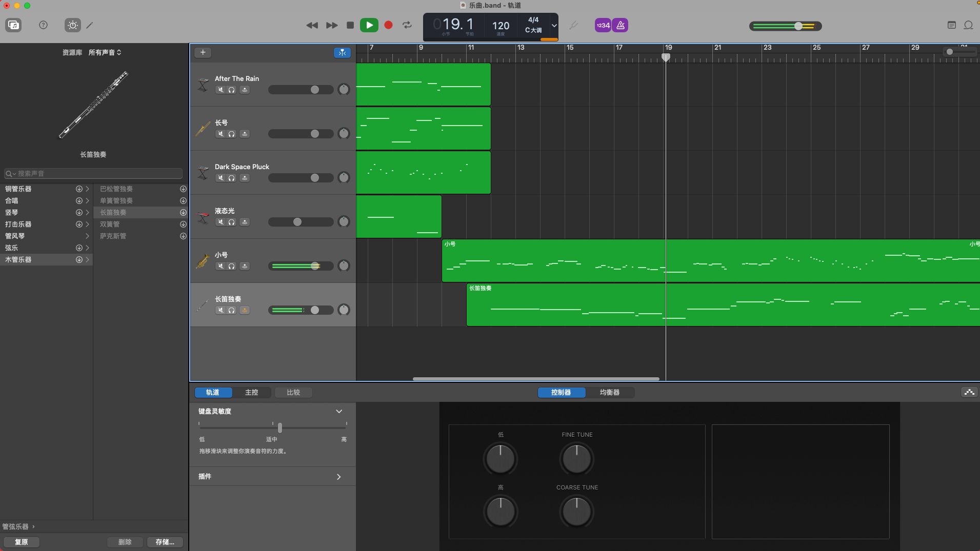Viewport: 980px width, 551px height.
Task: Click the 存储... save button
Action: 165,542
